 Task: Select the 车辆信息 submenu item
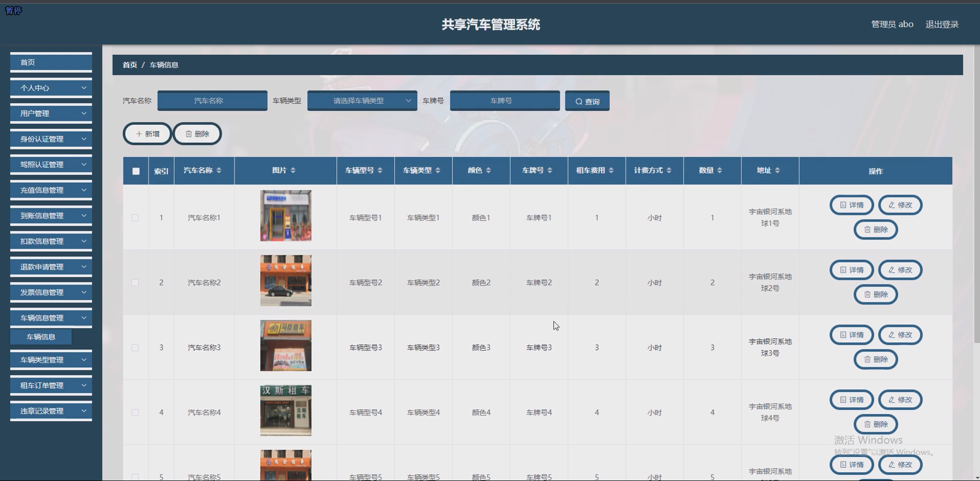(41, 337)
